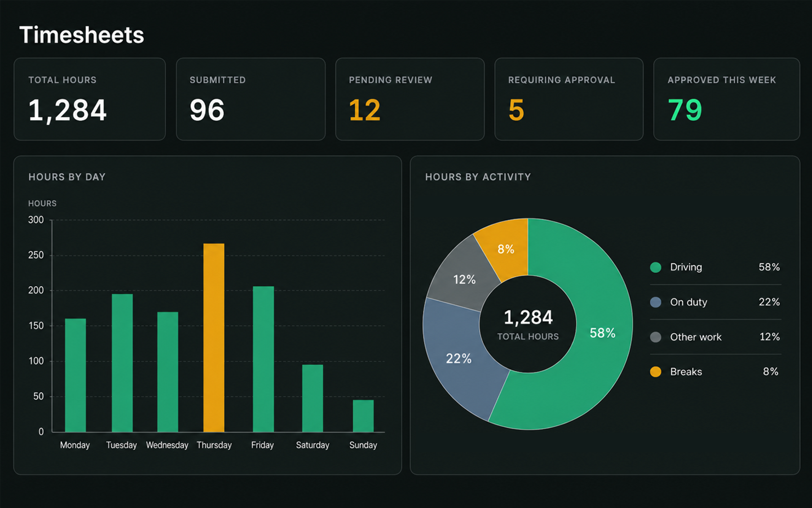The height and width of the screenshot is (508, 812).
Task: Click the green 58% donut segment
Action: [602, 333]
